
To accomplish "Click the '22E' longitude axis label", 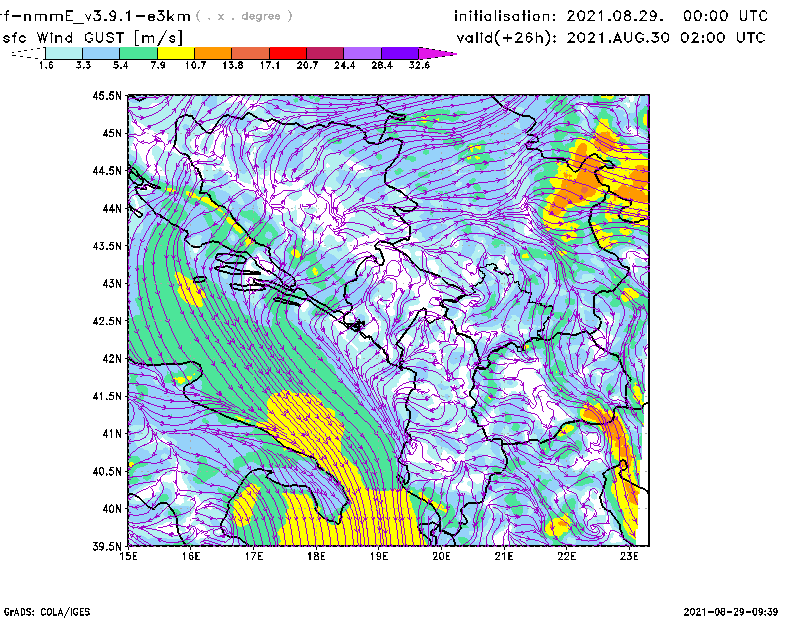I will click(566, 556).
